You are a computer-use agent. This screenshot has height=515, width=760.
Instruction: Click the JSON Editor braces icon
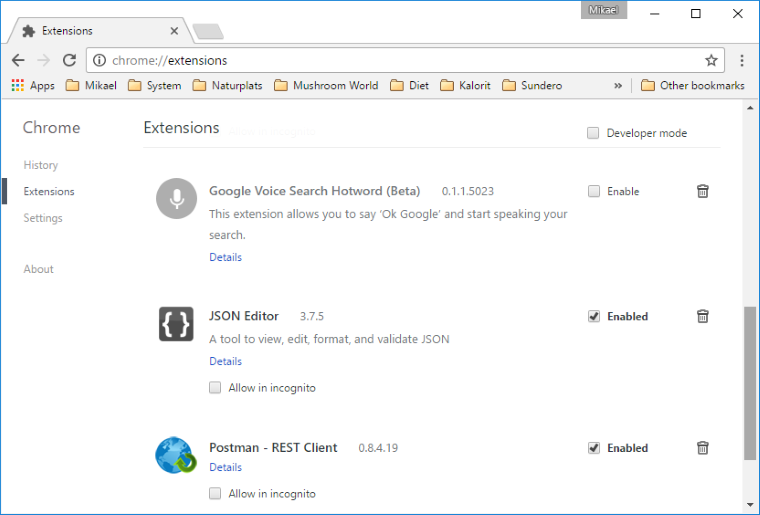pos(176,324)
